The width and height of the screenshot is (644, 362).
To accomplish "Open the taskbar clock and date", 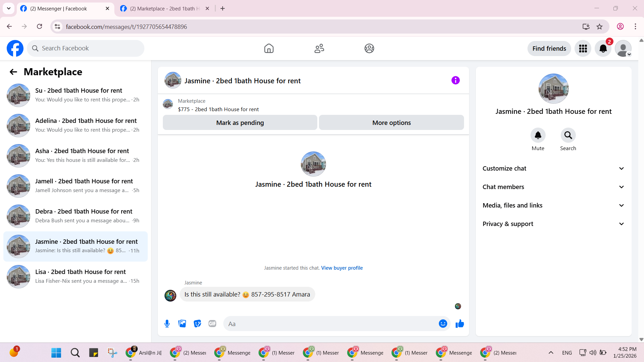I will coord(625,353).
